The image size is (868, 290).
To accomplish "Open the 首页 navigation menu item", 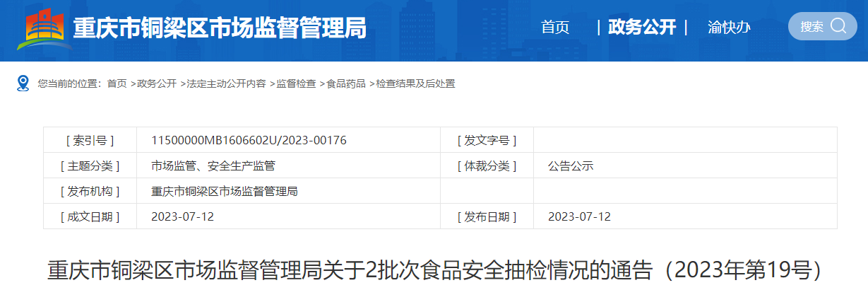I will click(x=555, y=27).
